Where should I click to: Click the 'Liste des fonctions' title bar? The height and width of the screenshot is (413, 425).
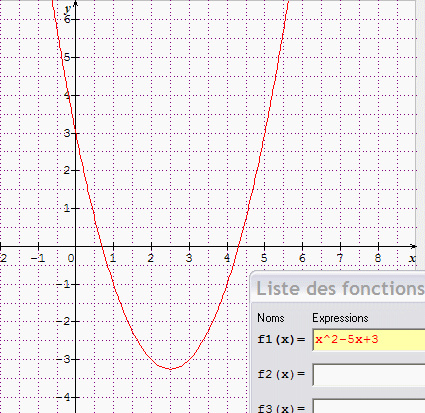[x=338, y=288]
